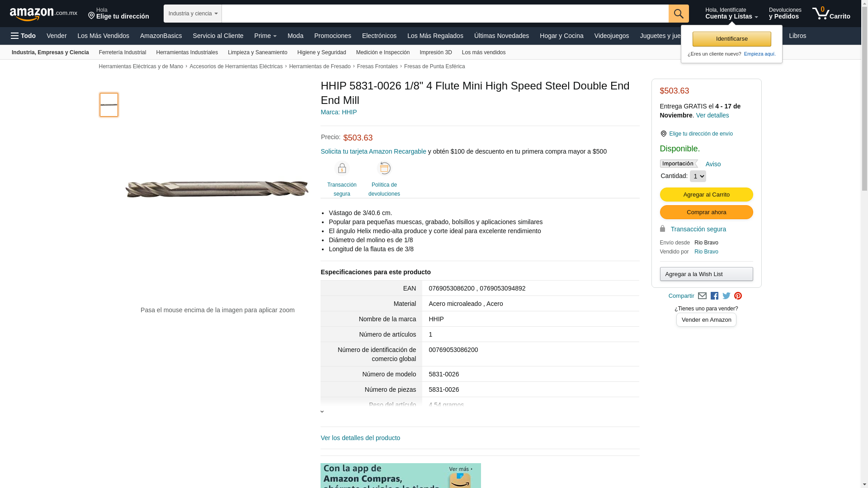Click the Comprar ahora button

pyautogui.click(x=706, y=212)
